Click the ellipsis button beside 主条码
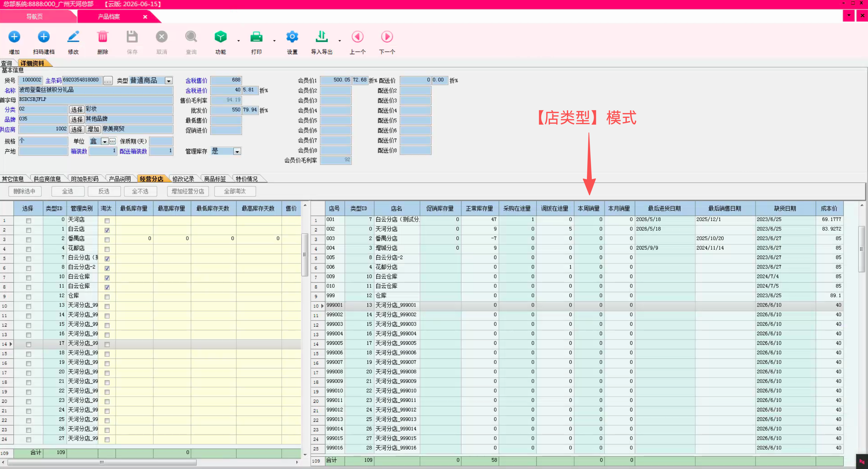Image resolution: width=868 pixels, height=469 pixels. tap(108, 81)
